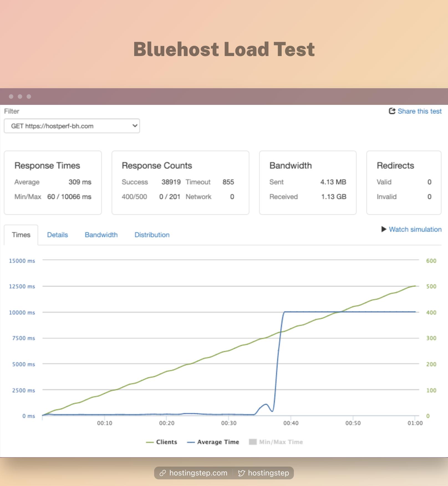
Task: Click the 500 clients axis label
Action: click(431, 286)
